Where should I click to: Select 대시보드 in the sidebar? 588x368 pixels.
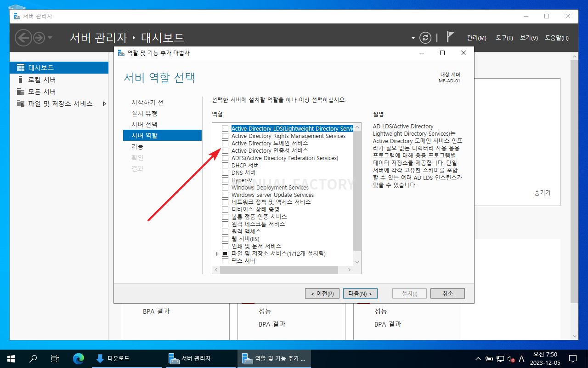59,68
